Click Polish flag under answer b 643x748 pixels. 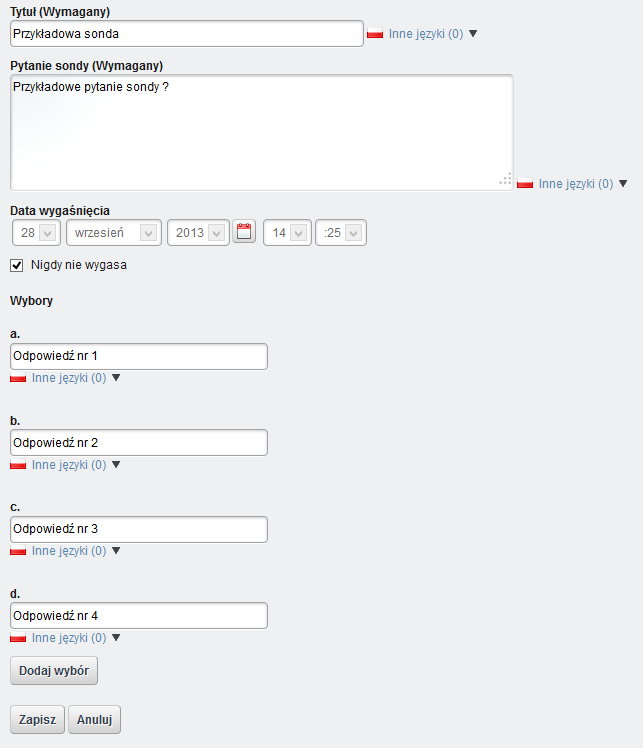tap(18, 465)
